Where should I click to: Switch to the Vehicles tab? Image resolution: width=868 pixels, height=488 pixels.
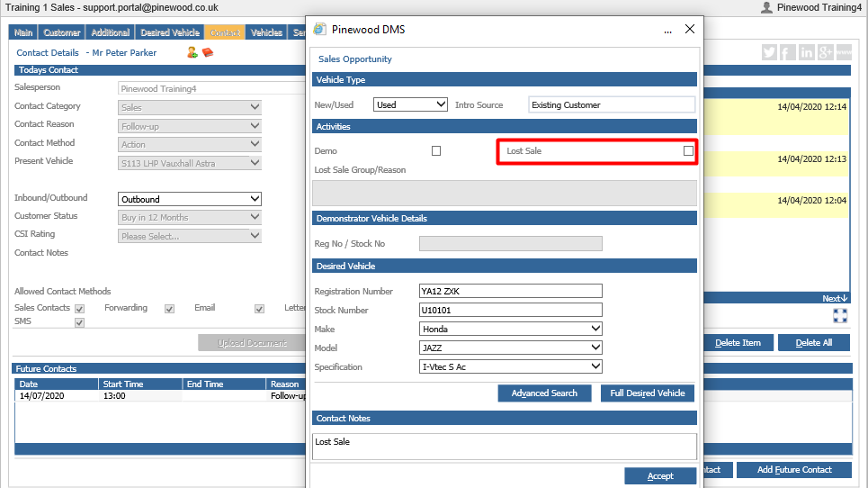click(266, 32)
